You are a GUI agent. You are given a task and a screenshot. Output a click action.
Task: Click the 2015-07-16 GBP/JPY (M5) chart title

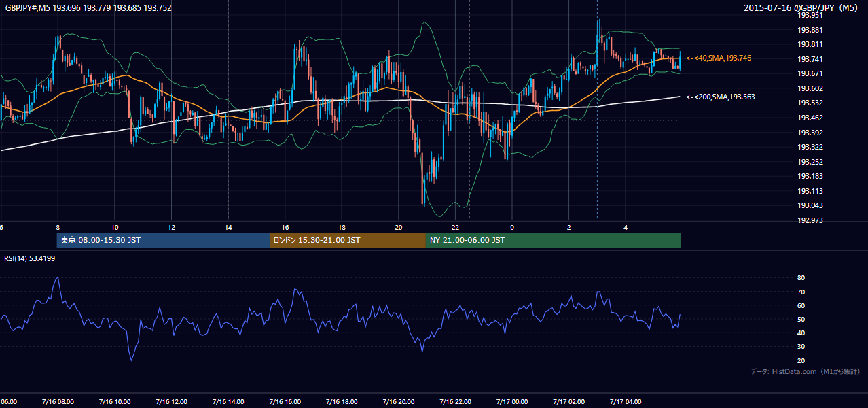(x=801, y=8)
